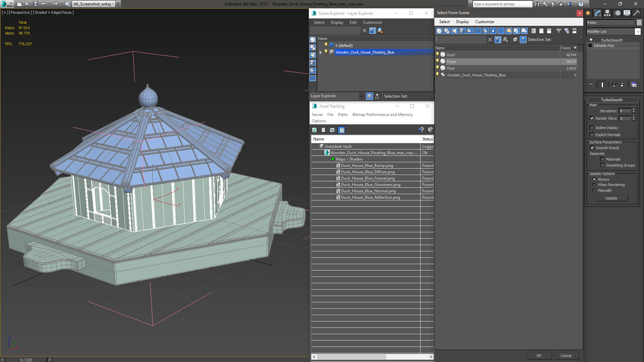Viewport: 644px width, 362px height.
Task: Click the Pin Stack icon
Action: pos(591,85)
